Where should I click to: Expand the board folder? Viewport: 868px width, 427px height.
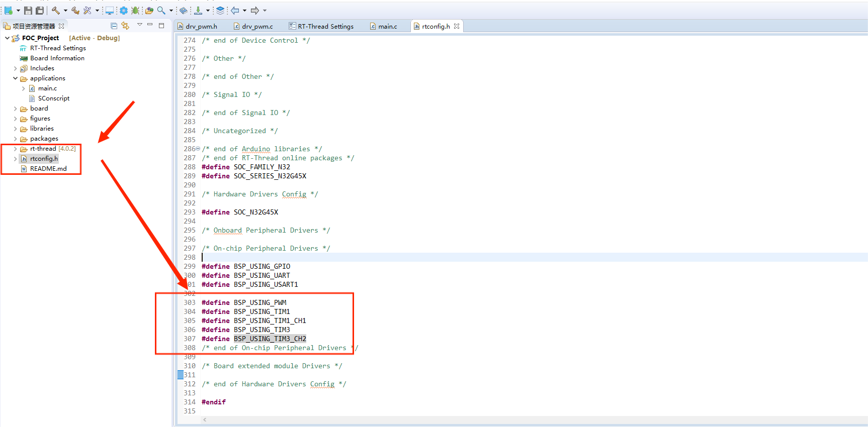tap(15, 109)
